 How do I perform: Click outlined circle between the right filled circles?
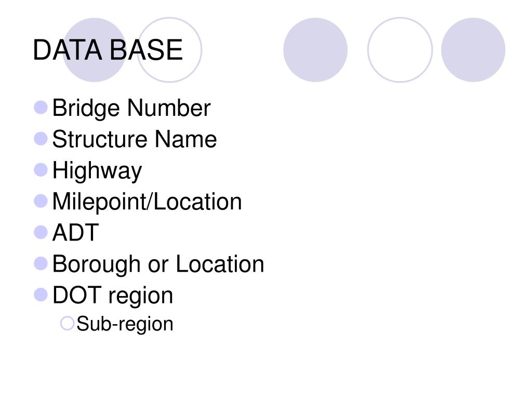pyautogui.click(x=400, y=50)
